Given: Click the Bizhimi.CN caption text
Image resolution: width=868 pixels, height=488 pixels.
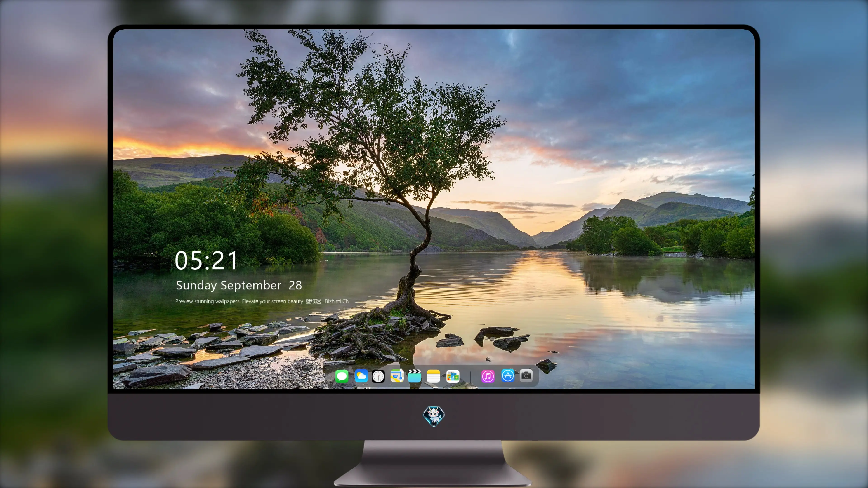Looking at the screenshot, I should pyautogui.click(x=337, y=301).
